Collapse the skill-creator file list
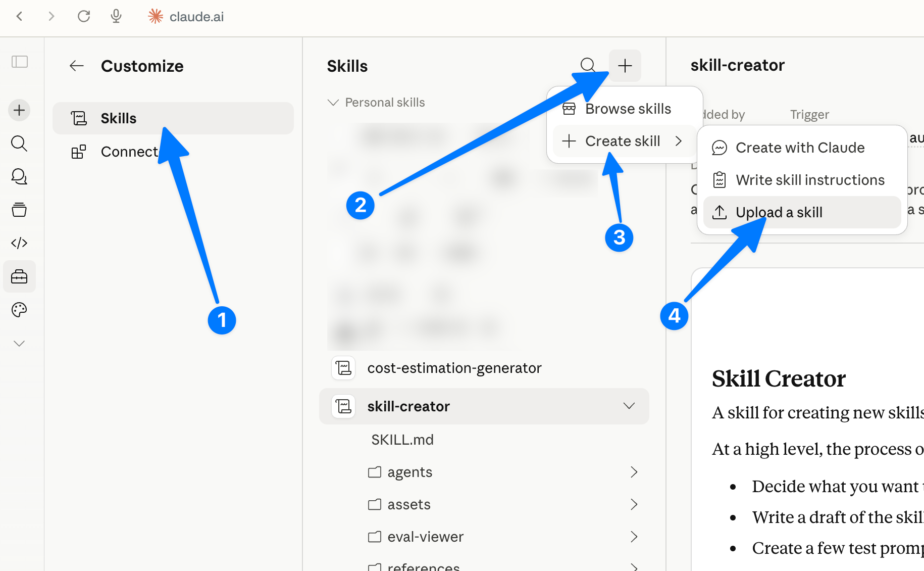 pyautogui.click(x=629, y=406)
